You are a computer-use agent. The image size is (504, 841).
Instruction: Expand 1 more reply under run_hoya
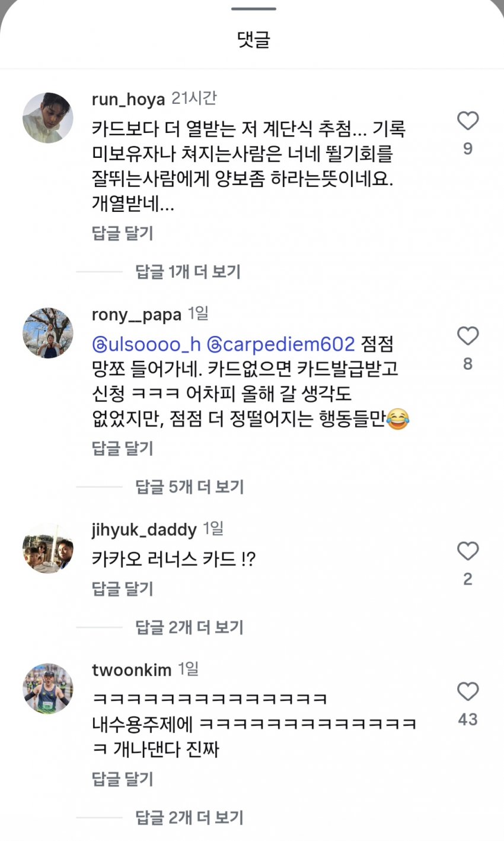click(x=188, y=272)
